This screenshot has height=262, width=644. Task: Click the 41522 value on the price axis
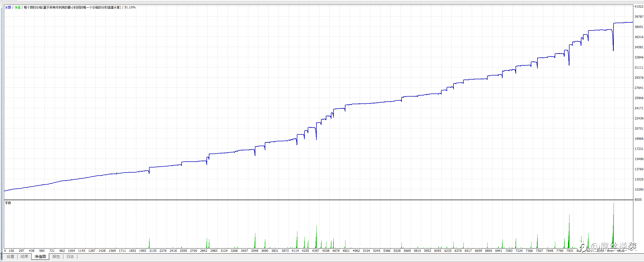[x=639, y=7]
